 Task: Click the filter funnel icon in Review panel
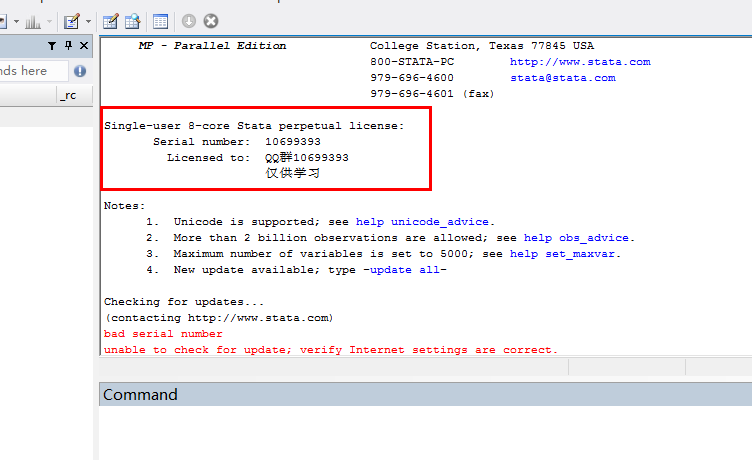(52, 46)
